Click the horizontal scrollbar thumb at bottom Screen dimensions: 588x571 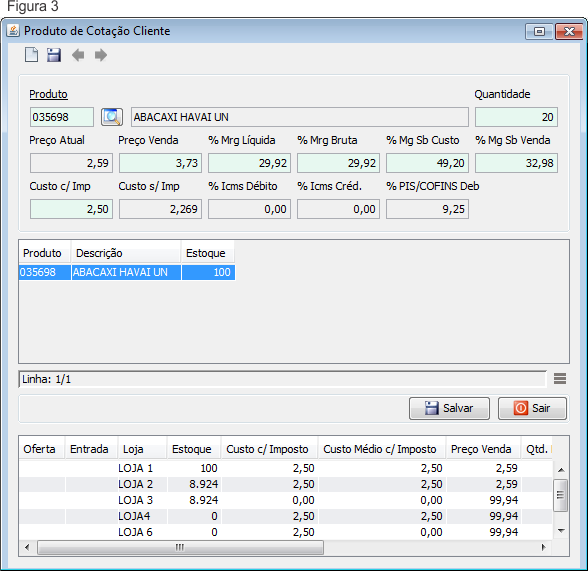(180, 547)
